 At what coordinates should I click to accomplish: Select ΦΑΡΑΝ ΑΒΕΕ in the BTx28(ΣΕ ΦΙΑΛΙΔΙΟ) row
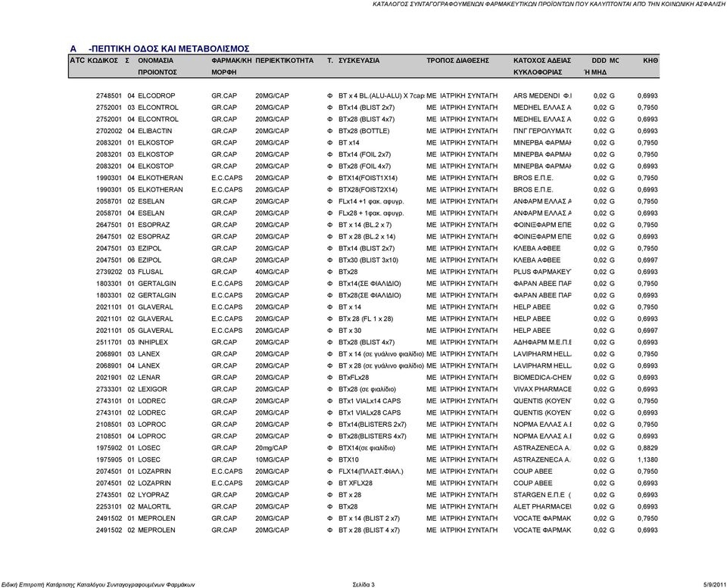coord(542,296)
